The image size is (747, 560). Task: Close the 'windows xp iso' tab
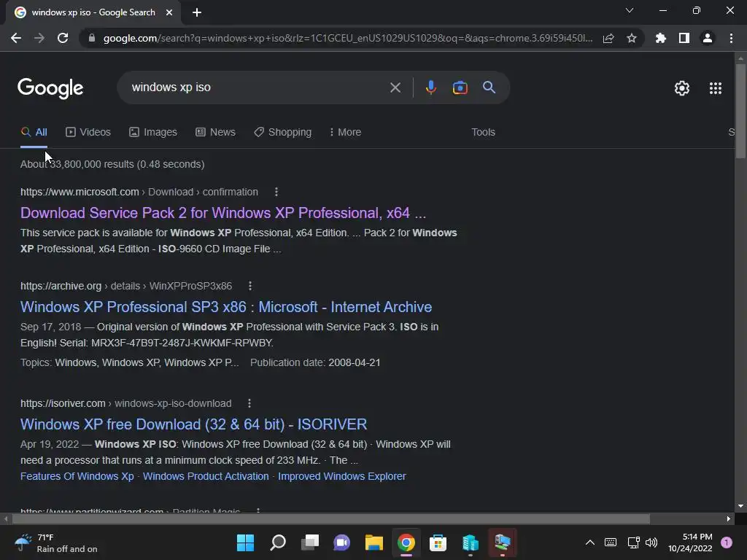pyautogui.click(x=169, y=12)
